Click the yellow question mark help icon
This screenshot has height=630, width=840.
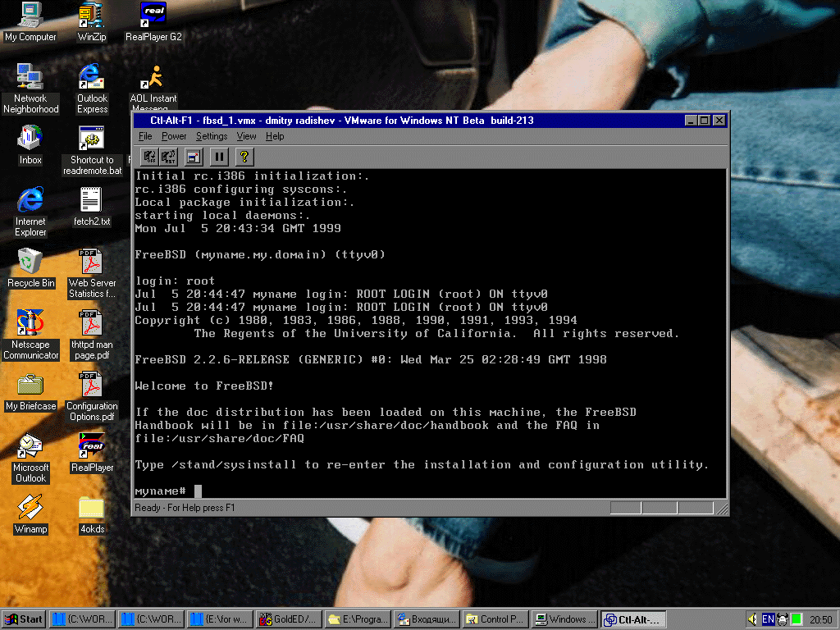pos(244,157)
